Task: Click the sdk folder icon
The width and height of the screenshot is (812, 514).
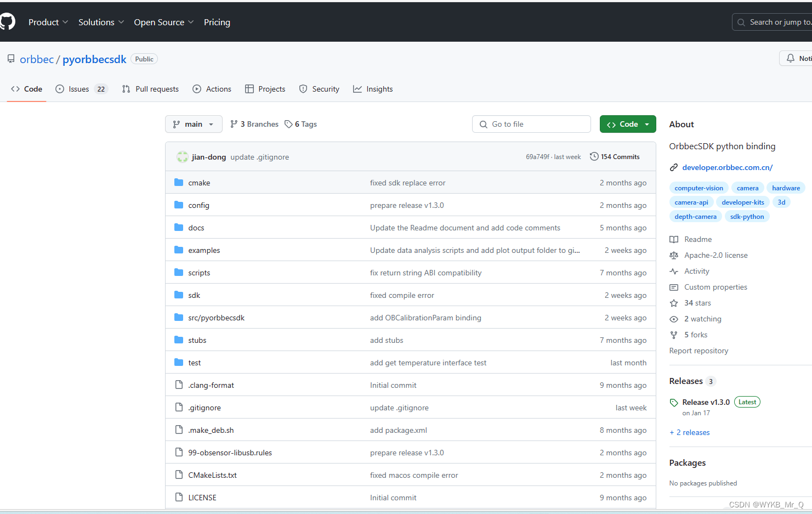Action: [179, 295]
